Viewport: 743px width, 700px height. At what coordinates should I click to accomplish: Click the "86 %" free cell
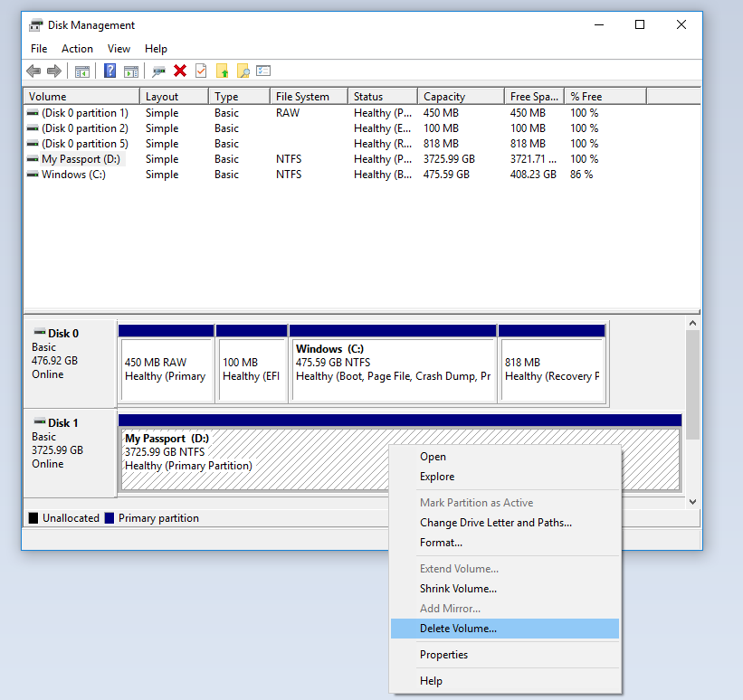click(581, 175)
